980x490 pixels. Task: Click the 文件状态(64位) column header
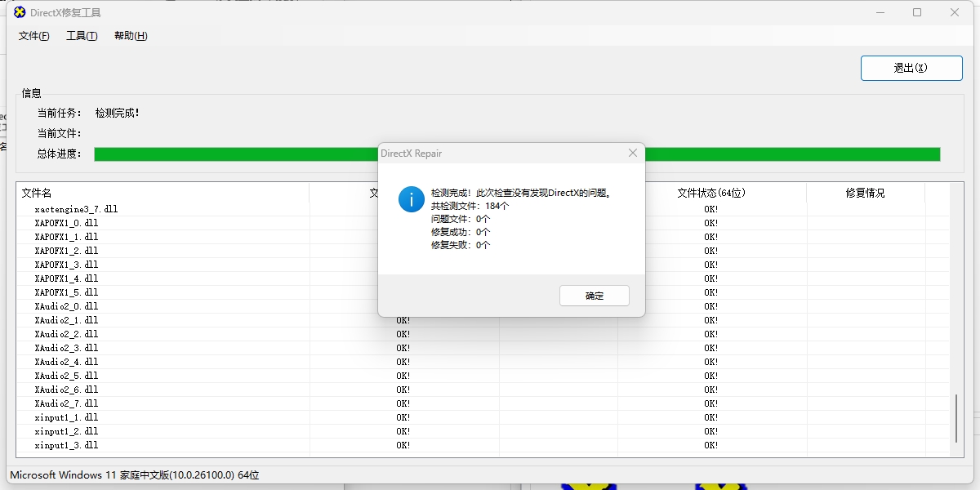pyautogui.click(x=711, y=193)
